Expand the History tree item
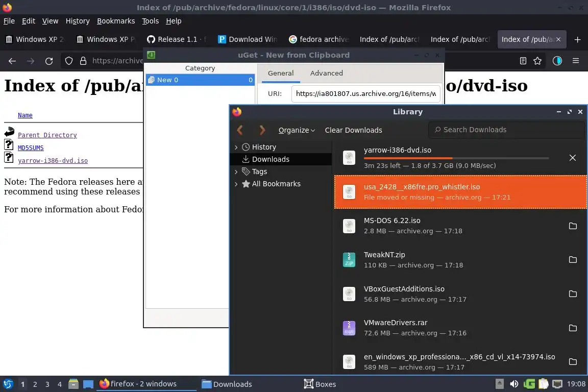588x392 pixels. coord(236,148)
